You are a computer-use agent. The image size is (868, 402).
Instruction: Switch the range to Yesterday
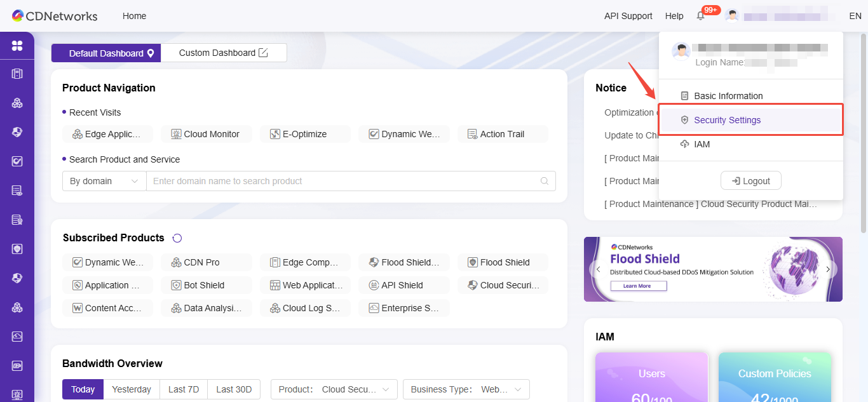tap(132, 389)
